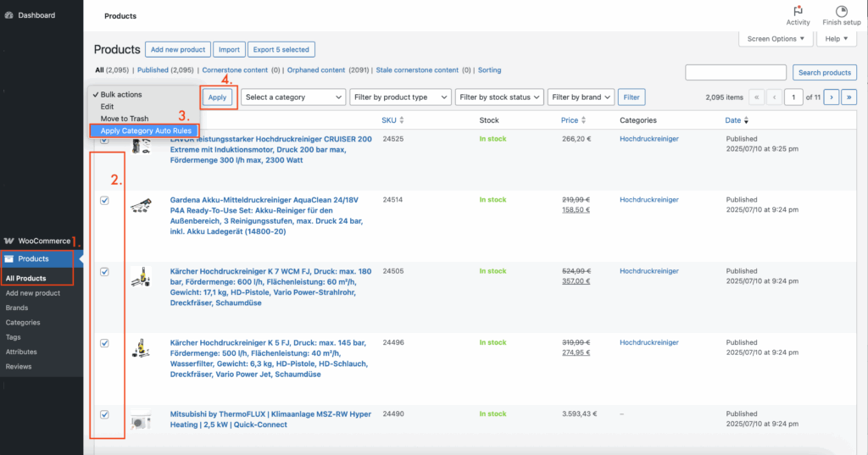Open the Select a category dropdown
The image size is (868, 455).
tap(292, 97)
